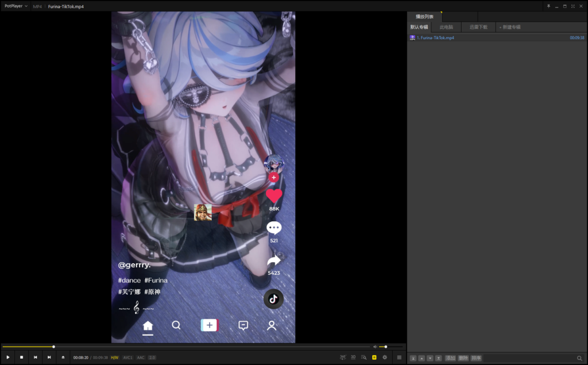Click the comment bubble icon
Screen dimensions: 588x365
point(274,228)
